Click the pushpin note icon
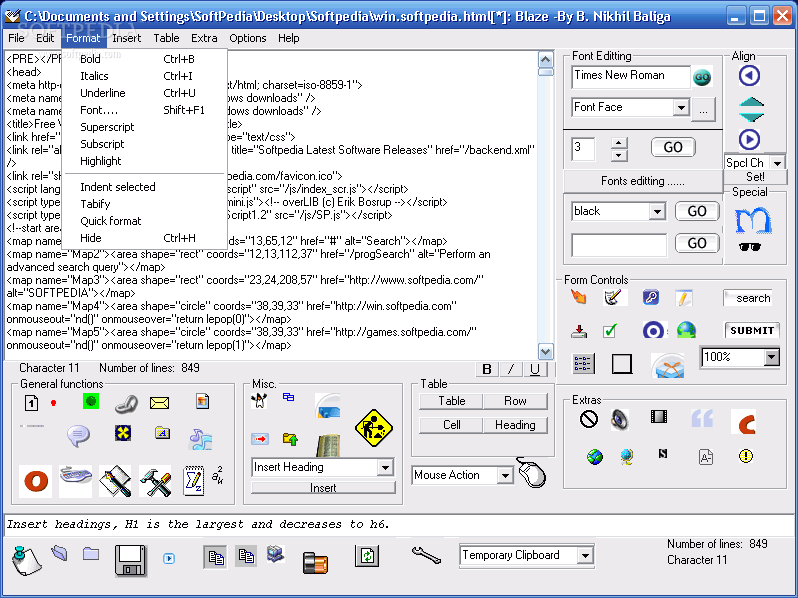 [x=26, y=560]
